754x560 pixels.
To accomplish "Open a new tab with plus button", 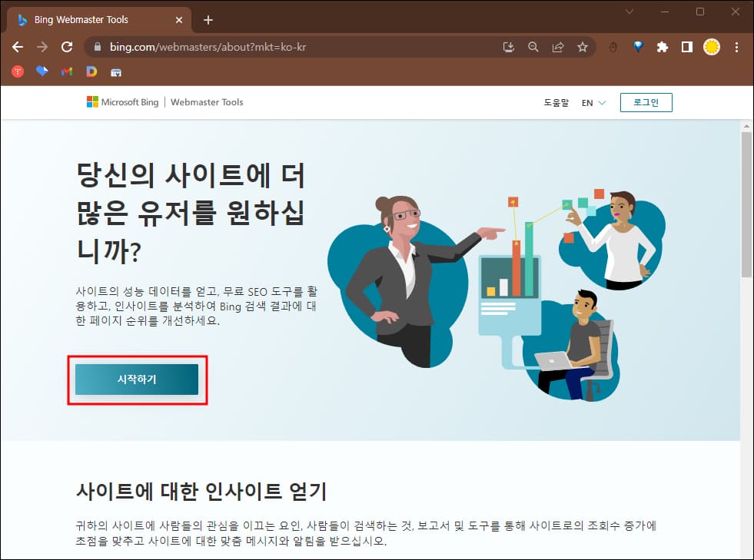I will [208, 20].
